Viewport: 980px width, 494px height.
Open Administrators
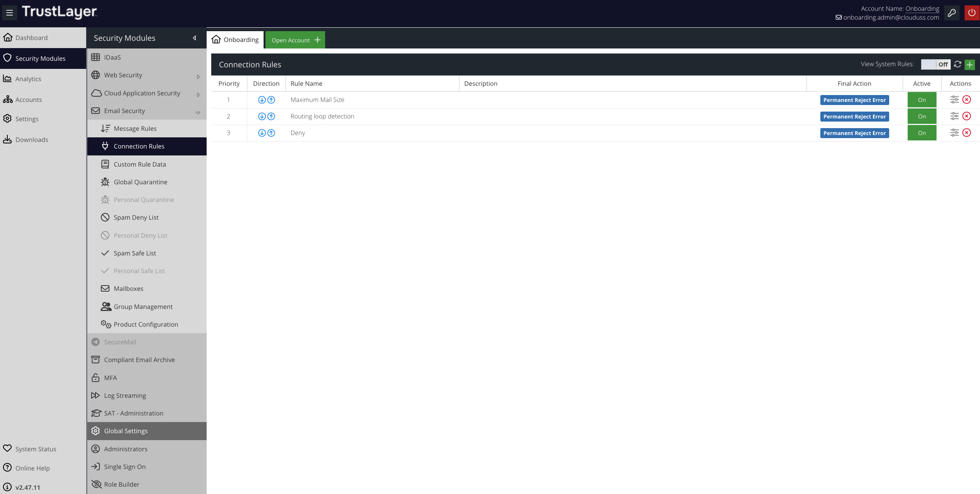(147, 449)
